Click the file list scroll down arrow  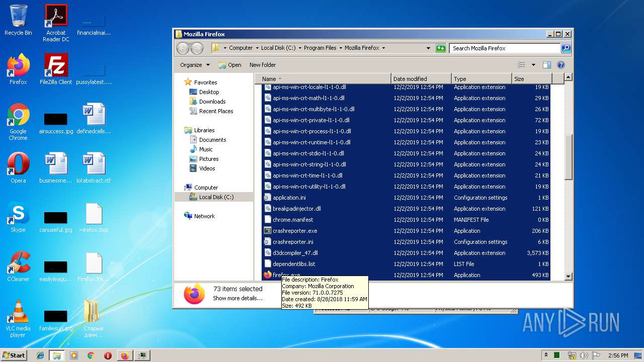click(569, 276)
